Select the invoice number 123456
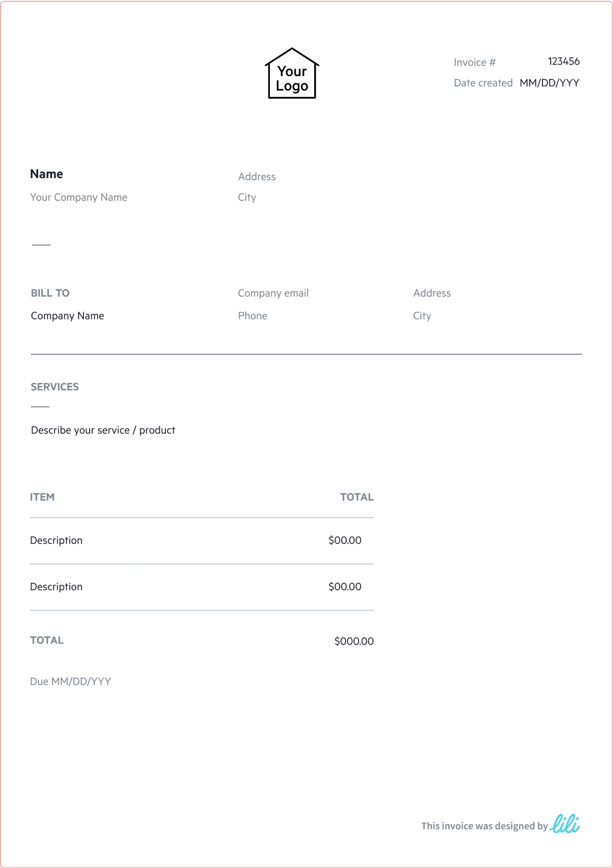The width and height of the screenshot is (613, 868). [564, 61]
